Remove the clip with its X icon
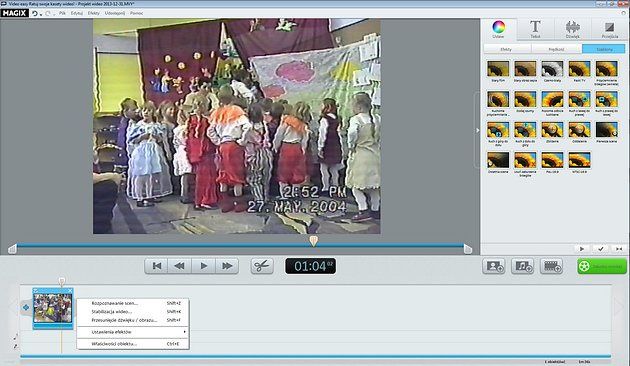The height and width of the screenshot is (366, 630). (70, 290)
